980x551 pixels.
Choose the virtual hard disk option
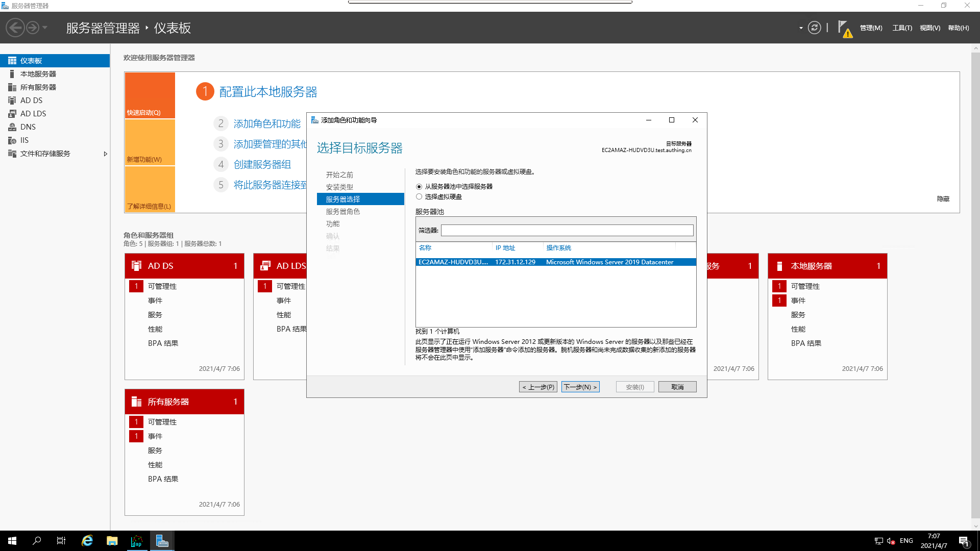pyautogui.click(x=419, y=197)
